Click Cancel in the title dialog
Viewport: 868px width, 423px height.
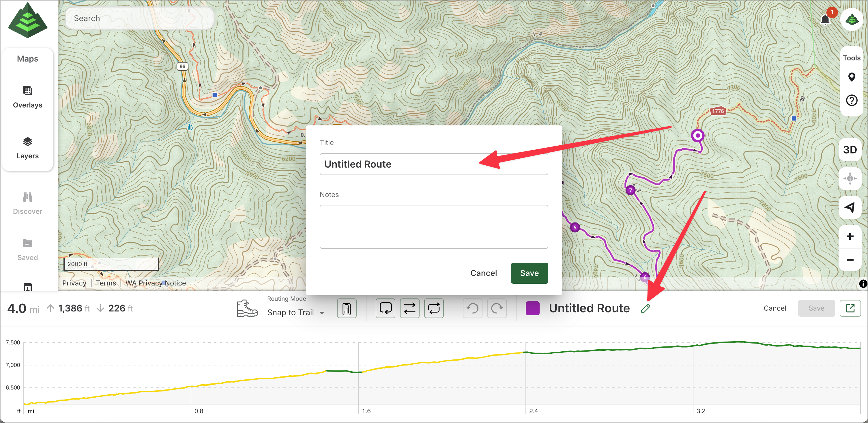tap(483, 273)
